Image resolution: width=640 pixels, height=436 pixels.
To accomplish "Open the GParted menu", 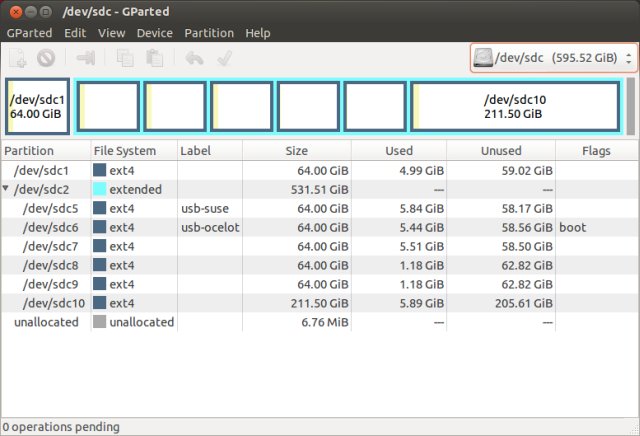I will [x=30, y=33].
